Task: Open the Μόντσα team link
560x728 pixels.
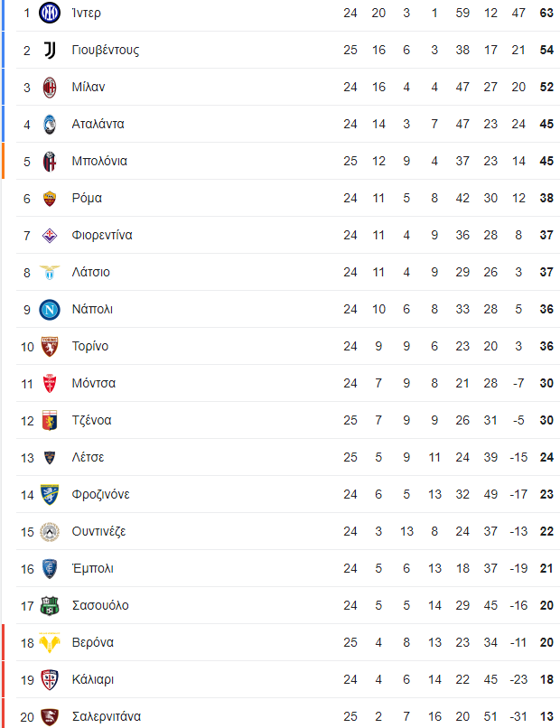Action: click(94, 384)
